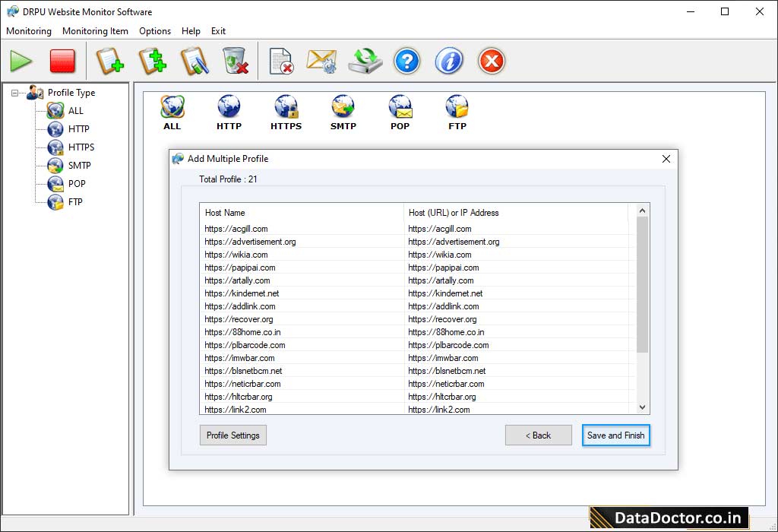The width and height of the screenshot is (778, 532).
Task: Select https://advertisement.org in Host Name column
Action: pos(250,242)
